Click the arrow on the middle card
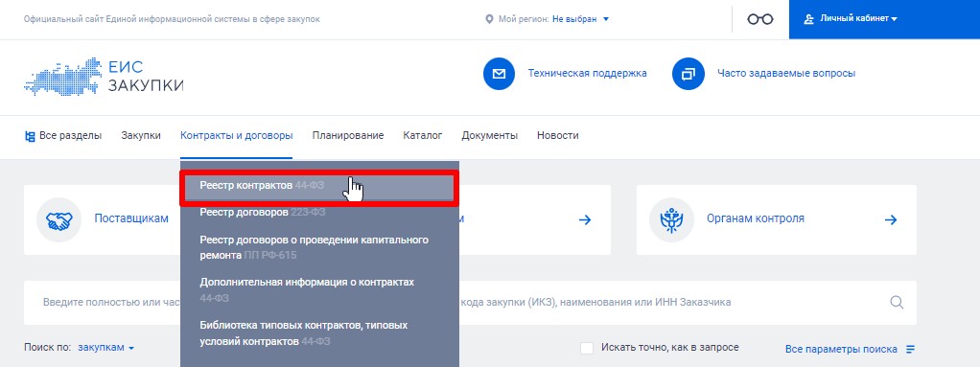Viewport: 980px width, 367px height. click(x=585, y=219)
